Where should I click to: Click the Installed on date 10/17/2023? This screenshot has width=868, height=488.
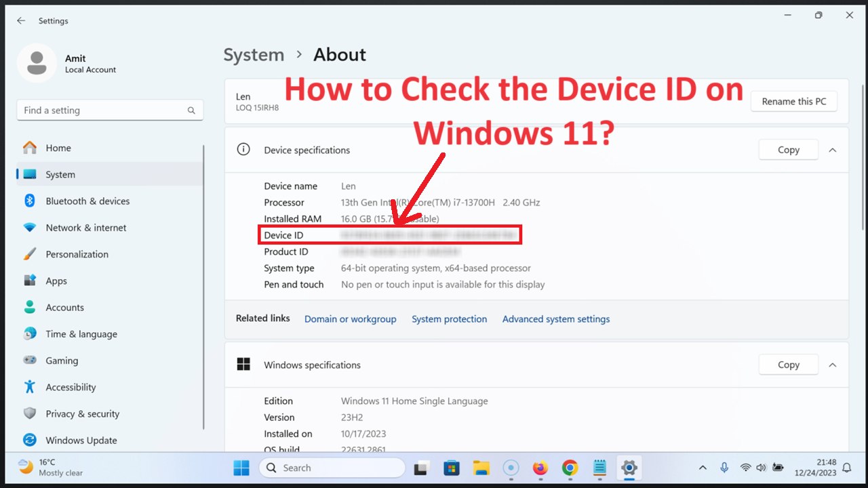point(363,433)
